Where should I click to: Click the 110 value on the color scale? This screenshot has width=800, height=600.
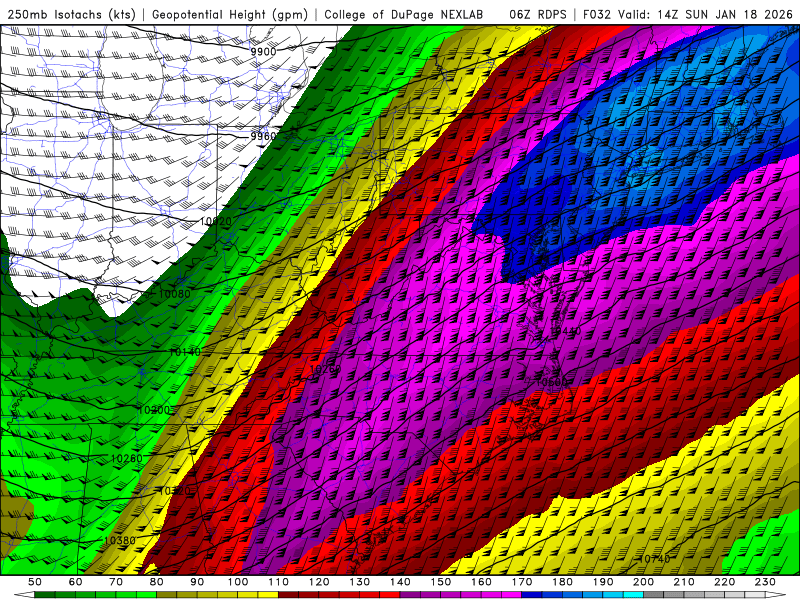(x=279, y=582)
